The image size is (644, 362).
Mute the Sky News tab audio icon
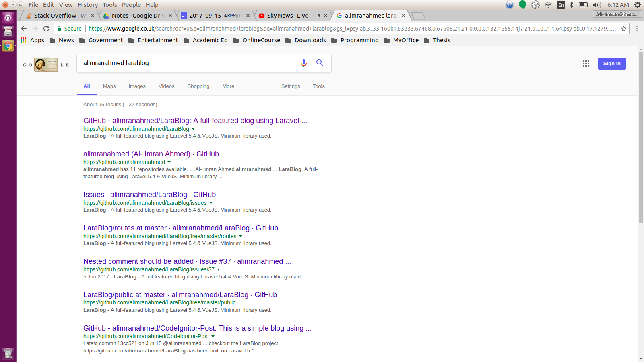tap(319, 16)
